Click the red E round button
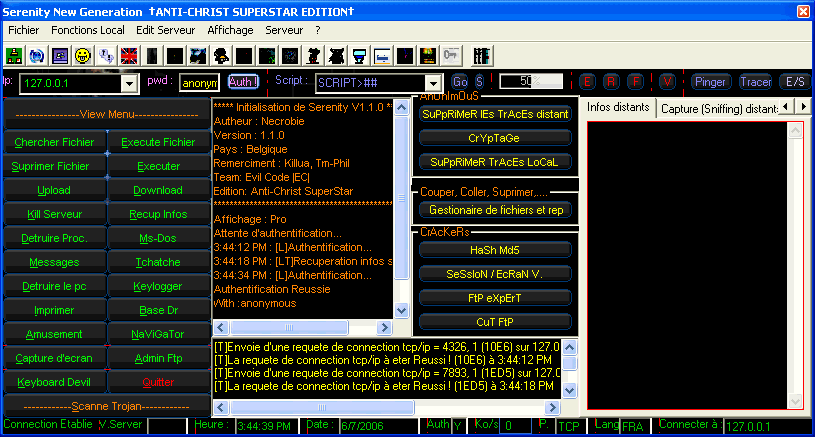 (588, 81)
